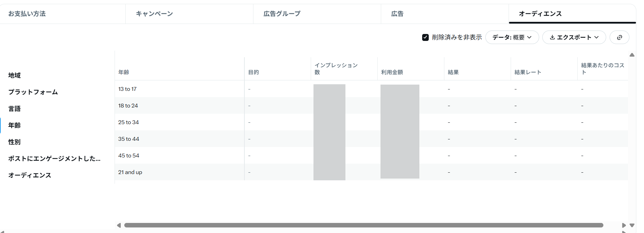This screenshot has height=233, width=644.
Task: Choose プラットフォーム breakdown in sidebar
Action: click(x=33, y=92)
